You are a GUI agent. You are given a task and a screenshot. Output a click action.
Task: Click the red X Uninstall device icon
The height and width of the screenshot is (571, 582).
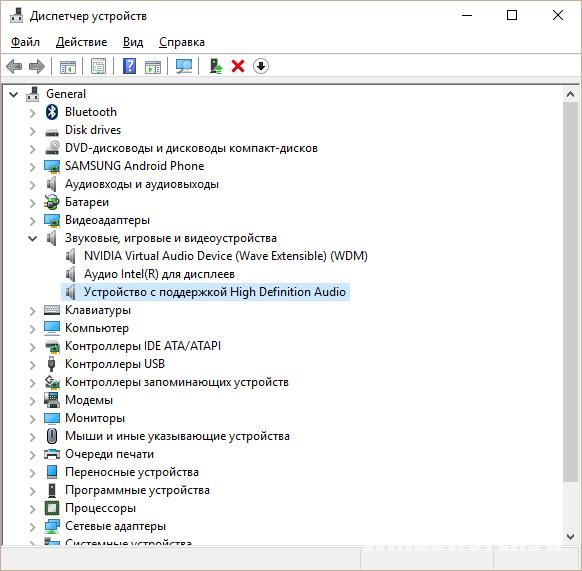coord(238,67)
